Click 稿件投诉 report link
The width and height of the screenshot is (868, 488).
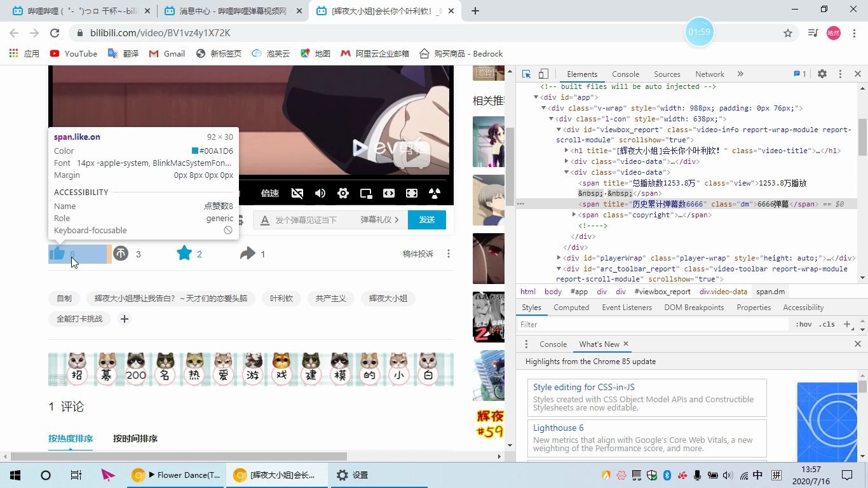coord(418,254)
